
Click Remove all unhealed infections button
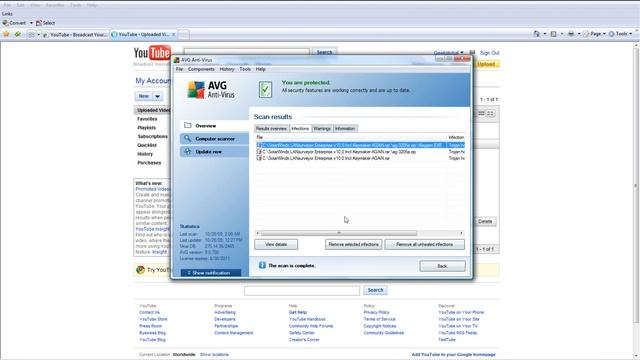[x=424, y=244]
